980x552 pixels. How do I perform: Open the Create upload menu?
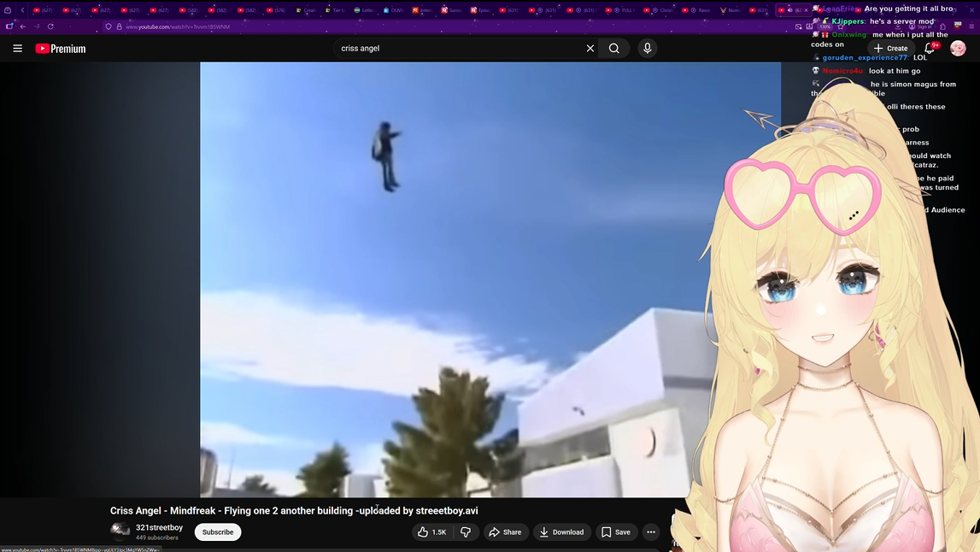point(891,48)
